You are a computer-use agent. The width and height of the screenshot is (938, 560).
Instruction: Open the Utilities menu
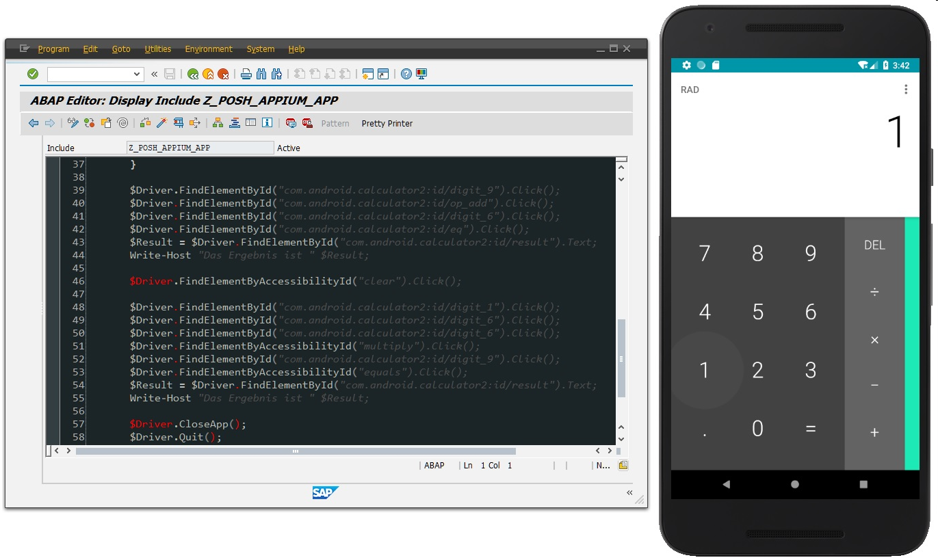point(158,49)
